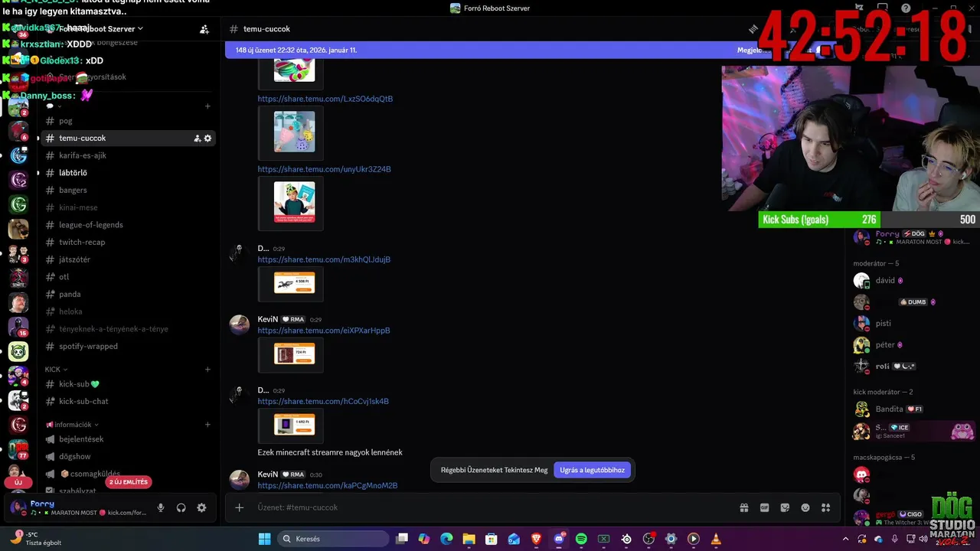Collapse the KICK category
Screen dimensions: 980x551
pyautogui.click(x=56, y=370)
